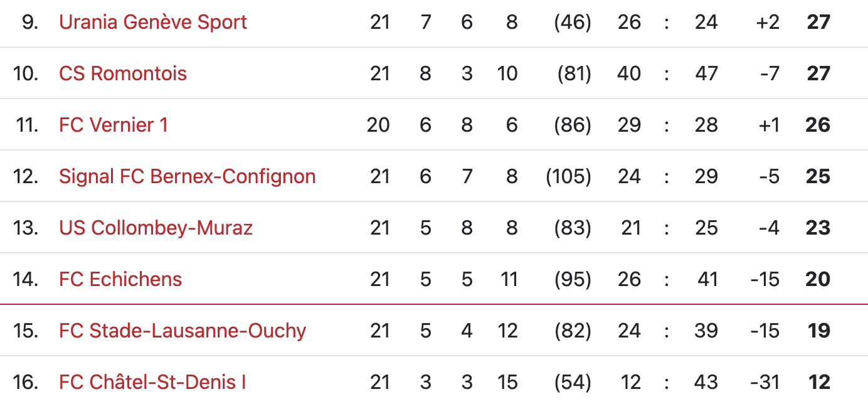Select FC Vernier 1's bold 26 points
Viewport: 868px width, 404px height.
click(818, 125)
